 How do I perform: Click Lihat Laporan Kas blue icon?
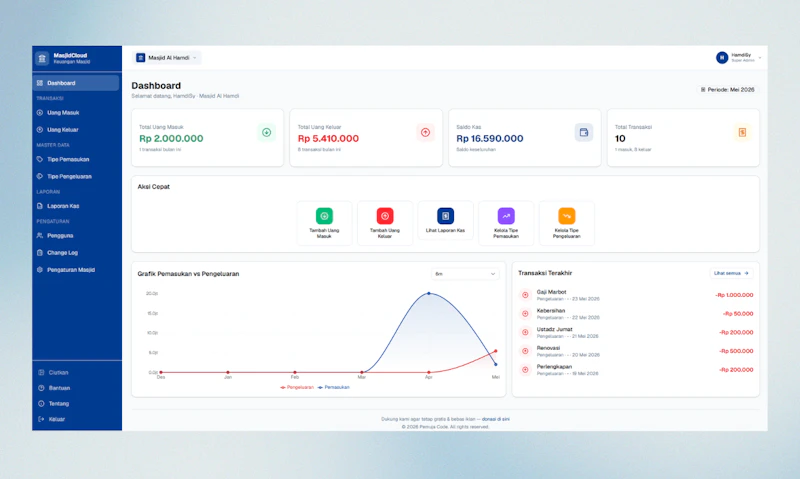tap(445, 216)
